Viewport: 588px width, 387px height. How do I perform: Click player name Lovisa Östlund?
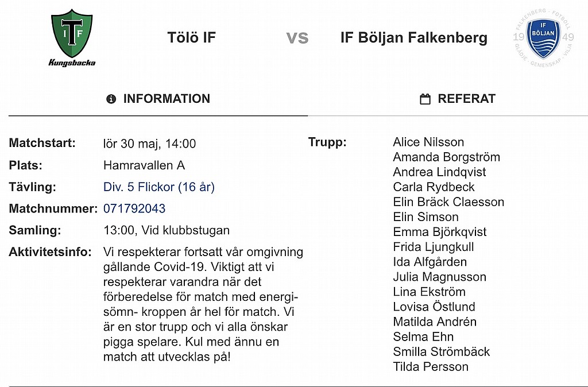434,307
